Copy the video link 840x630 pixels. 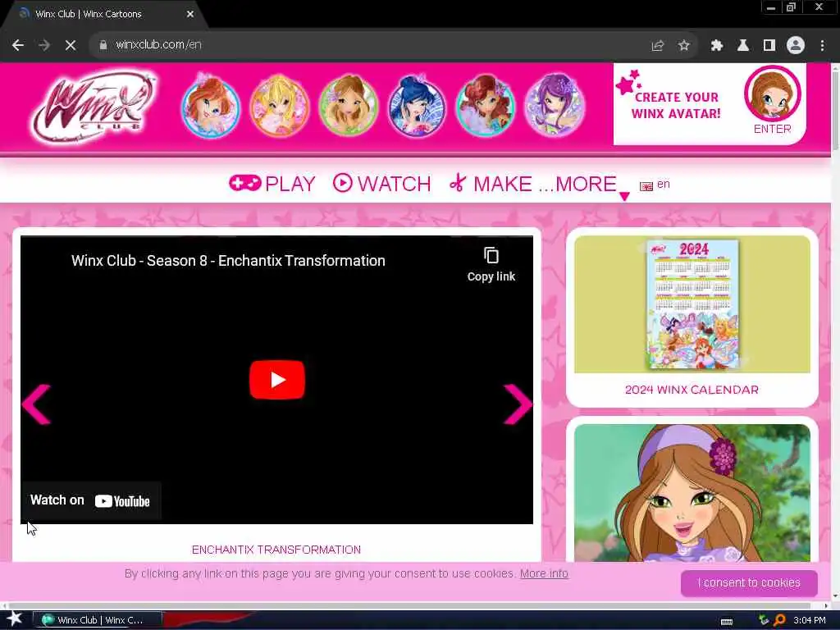[x=491, y=265]
